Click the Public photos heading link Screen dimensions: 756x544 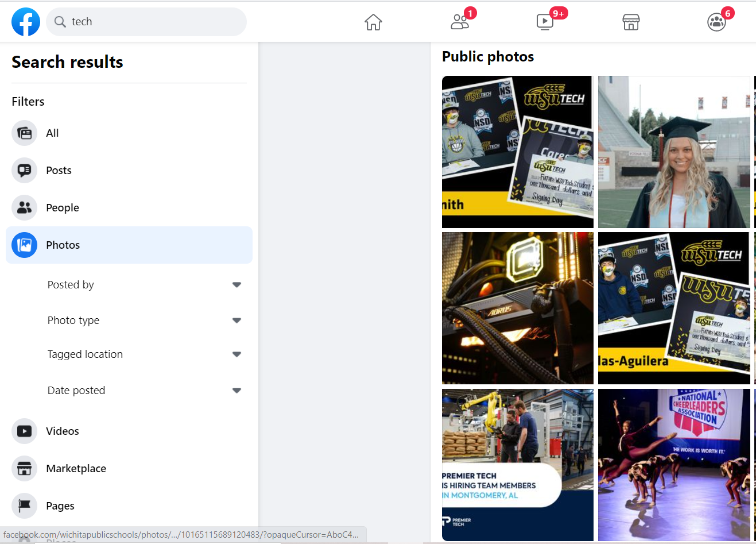tap(487, 56)
